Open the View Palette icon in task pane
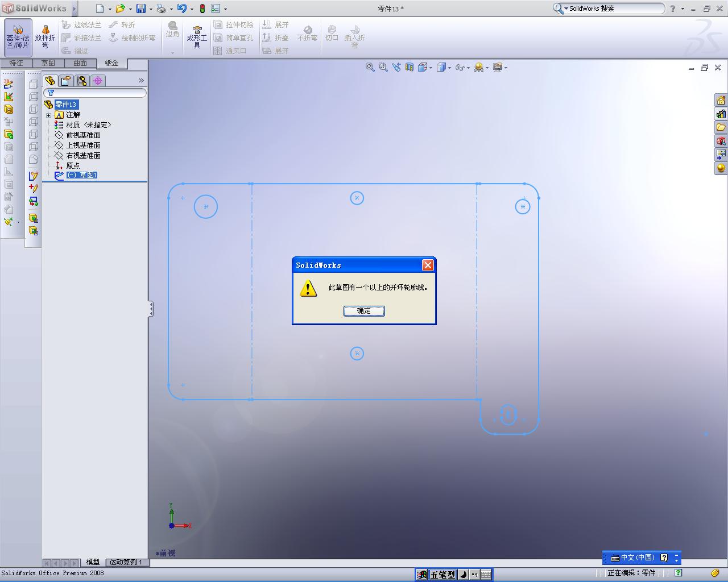Screen dimensions: 728x582 click(721, 154)
